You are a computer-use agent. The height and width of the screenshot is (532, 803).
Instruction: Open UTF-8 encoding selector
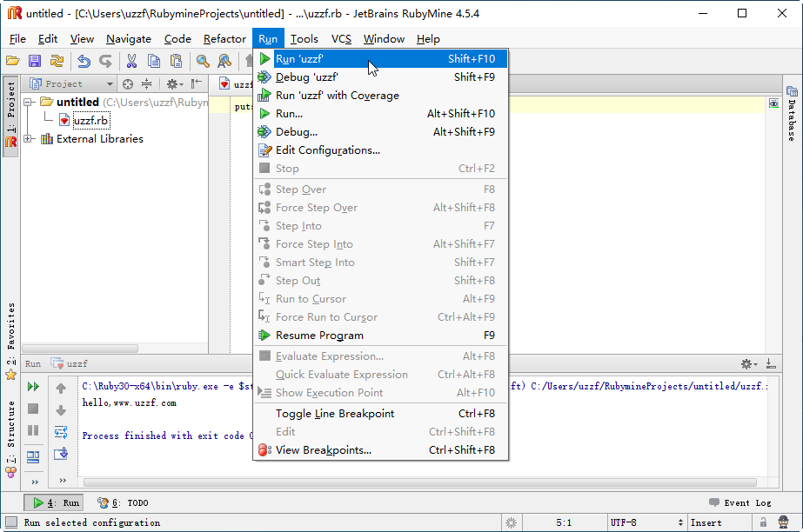(x=646, y=522)
